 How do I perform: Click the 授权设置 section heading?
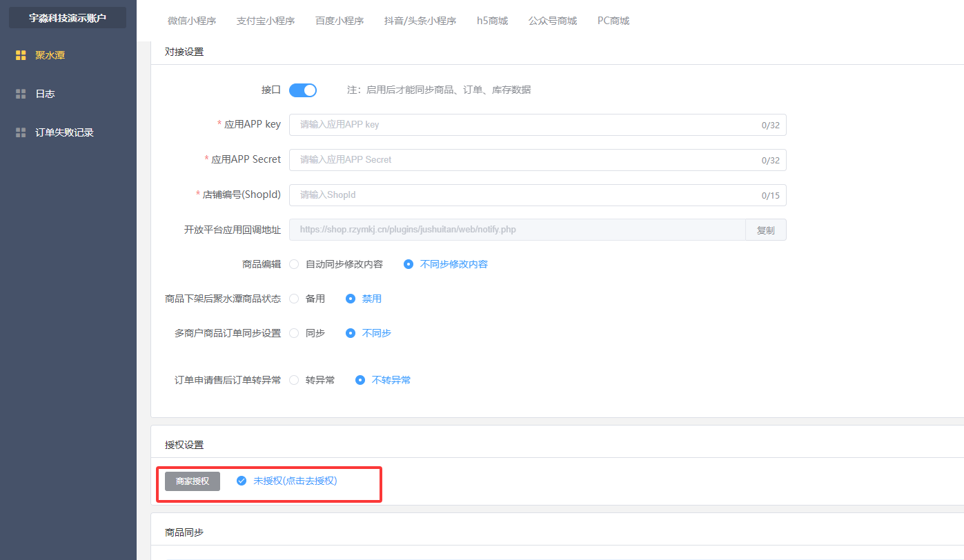(184, 445)
